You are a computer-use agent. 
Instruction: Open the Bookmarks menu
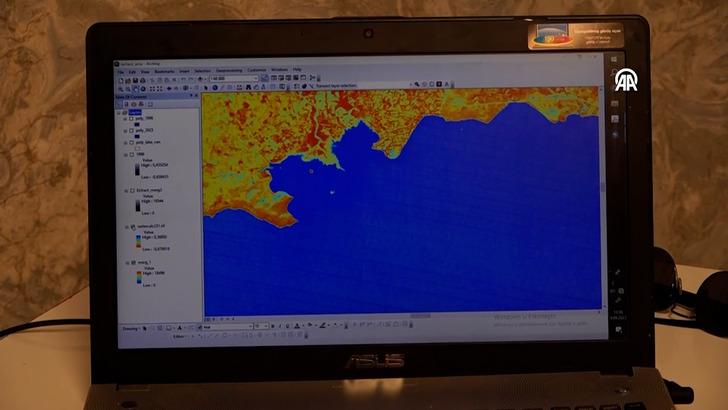tap(164, 71)
